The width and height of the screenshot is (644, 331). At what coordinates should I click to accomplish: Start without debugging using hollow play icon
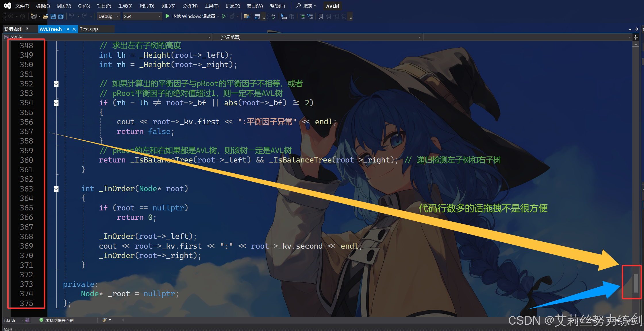(224, 16)
